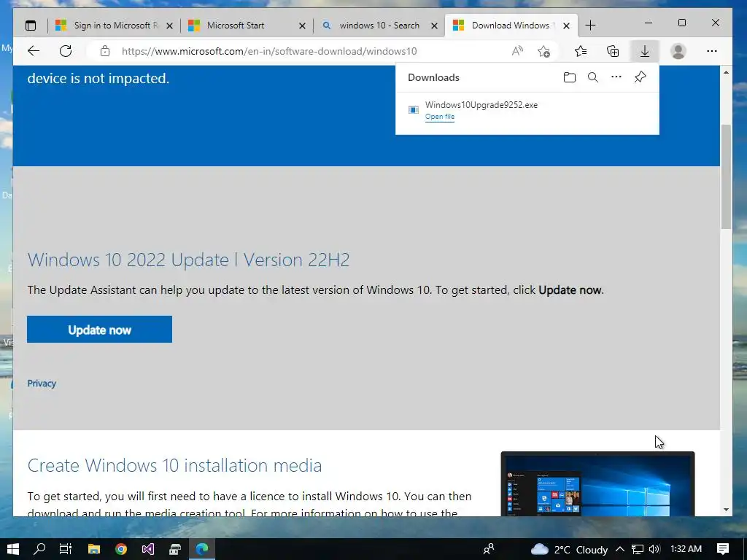Open the People icon in taskbar
Viewport: 747px width, 560px height.
[x=489, y=549]
